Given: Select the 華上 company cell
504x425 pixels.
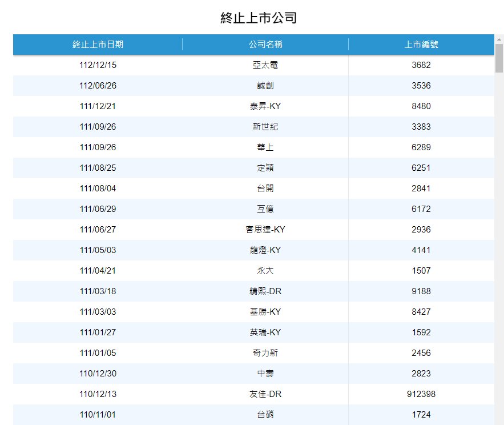Looking at the screenshot, I should [x=265, y=147].
